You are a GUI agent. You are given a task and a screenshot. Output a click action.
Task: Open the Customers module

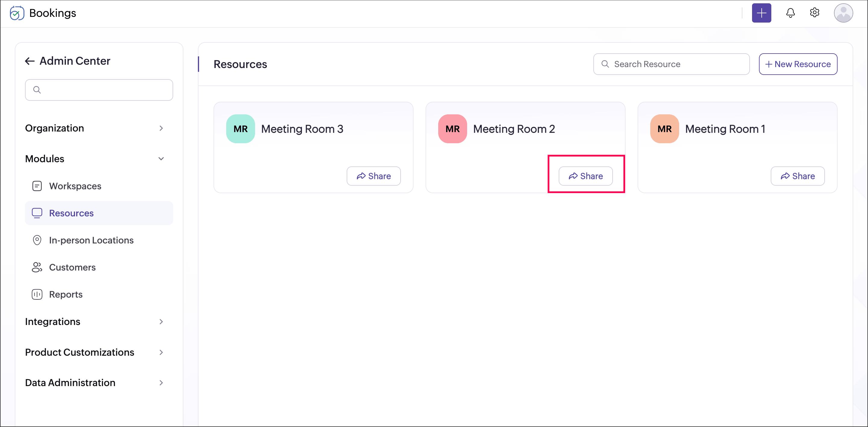(x=99, y=267)
